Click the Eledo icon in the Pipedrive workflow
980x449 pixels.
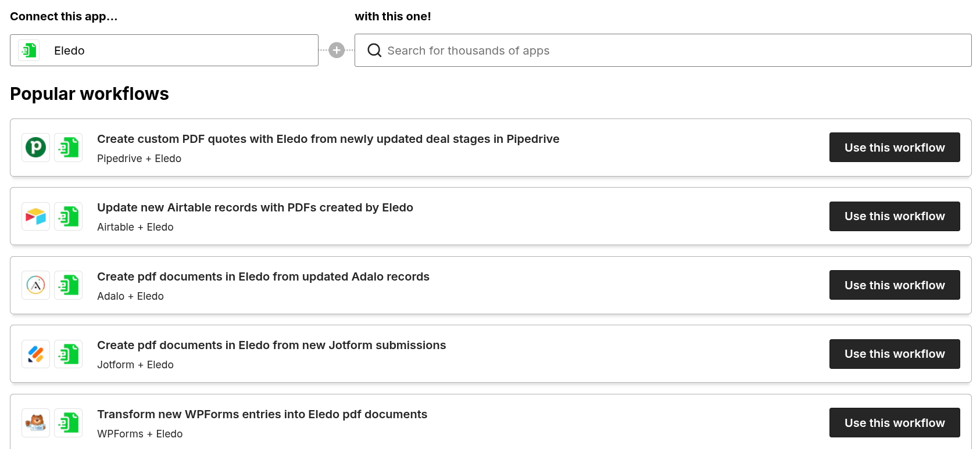[69, 148]
